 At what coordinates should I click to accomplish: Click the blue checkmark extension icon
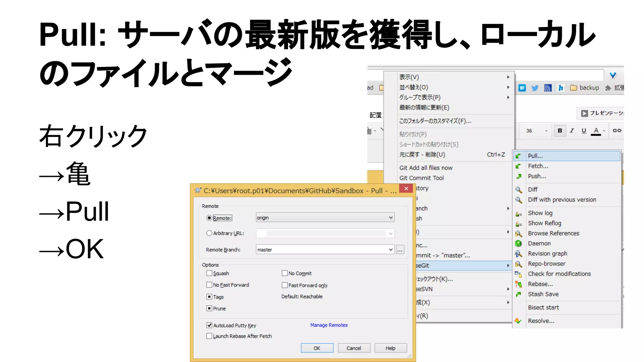pos(613,75)
